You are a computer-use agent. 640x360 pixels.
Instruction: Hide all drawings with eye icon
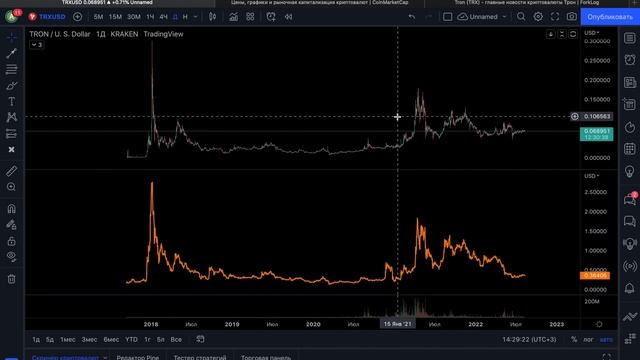coord(11,257)
